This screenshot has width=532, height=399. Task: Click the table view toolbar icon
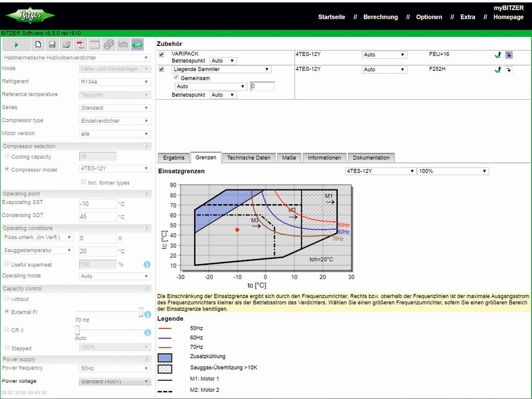tap(95, 44)
